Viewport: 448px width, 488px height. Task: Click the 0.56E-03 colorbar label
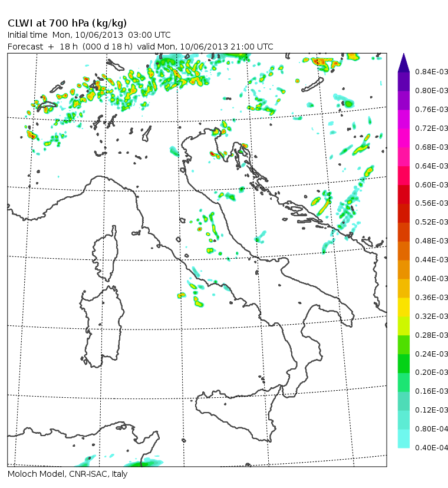(x=431, y=203)
